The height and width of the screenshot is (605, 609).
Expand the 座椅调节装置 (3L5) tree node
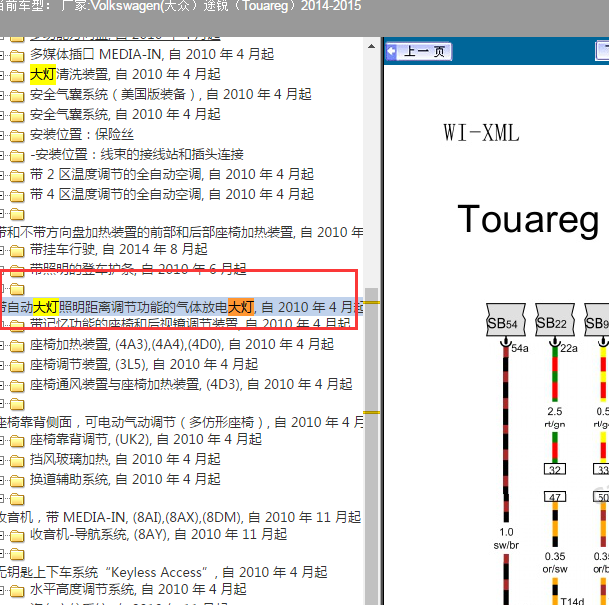click(2, 366)
